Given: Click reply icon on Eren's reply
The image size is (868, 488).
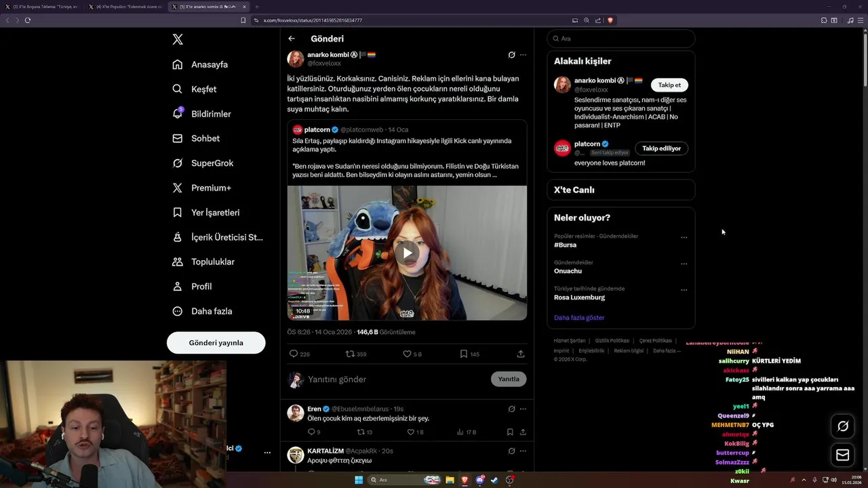Looking at the screenshot, I should coord(312,432).
